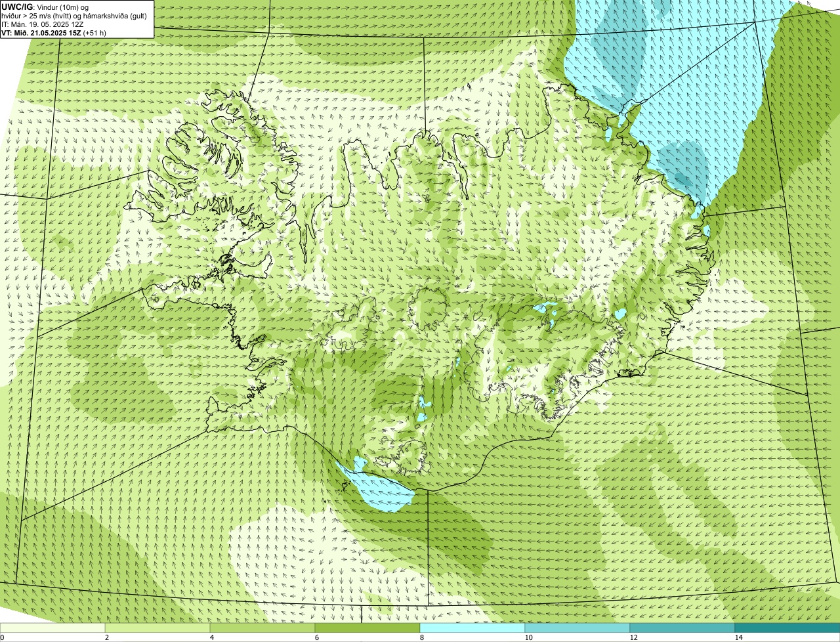Click the legend tick label '4'
Screen dimensions: 840x642
(211, 637)
